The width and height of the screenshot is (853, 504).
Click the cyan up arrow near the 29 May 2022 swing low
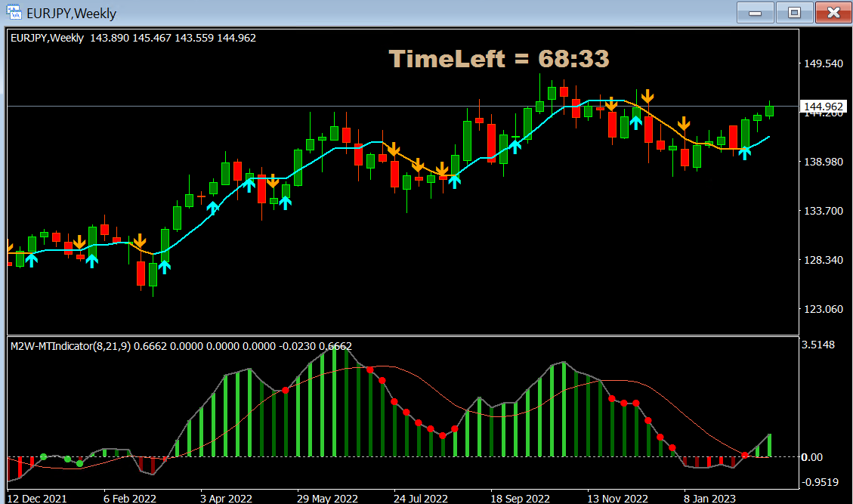[286, 203]
